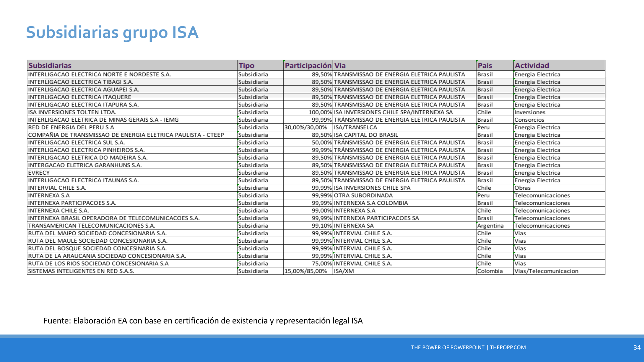Click cell "RUTA DEL MAIPO SOCIEDAD CONCESIONARIA S.A."
The image size is (644, 362).
coord(132,234)
